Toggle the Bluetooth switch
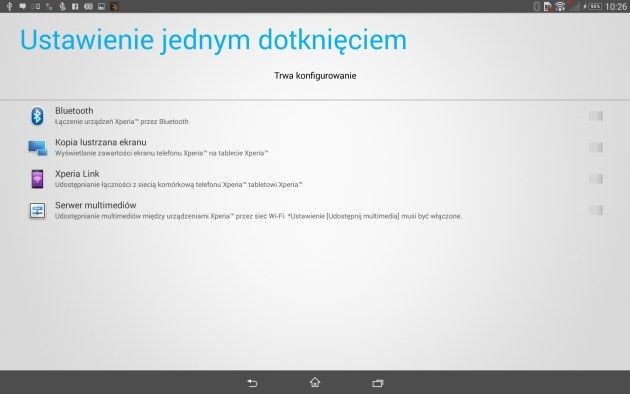630x394 pixels. 595,116
